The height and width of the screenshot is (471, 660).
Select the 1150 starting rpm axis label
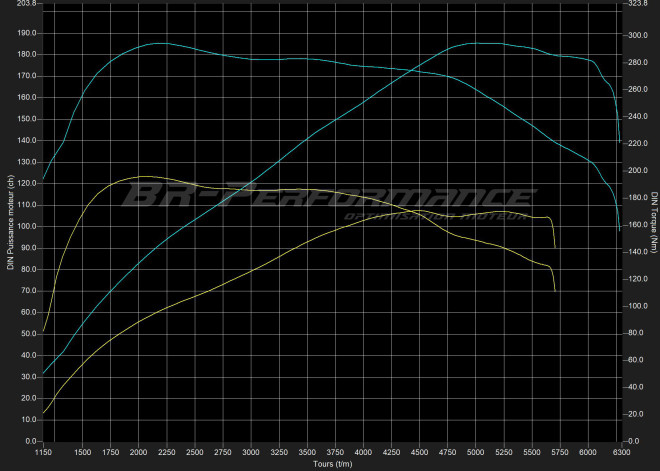pos(43,451)
